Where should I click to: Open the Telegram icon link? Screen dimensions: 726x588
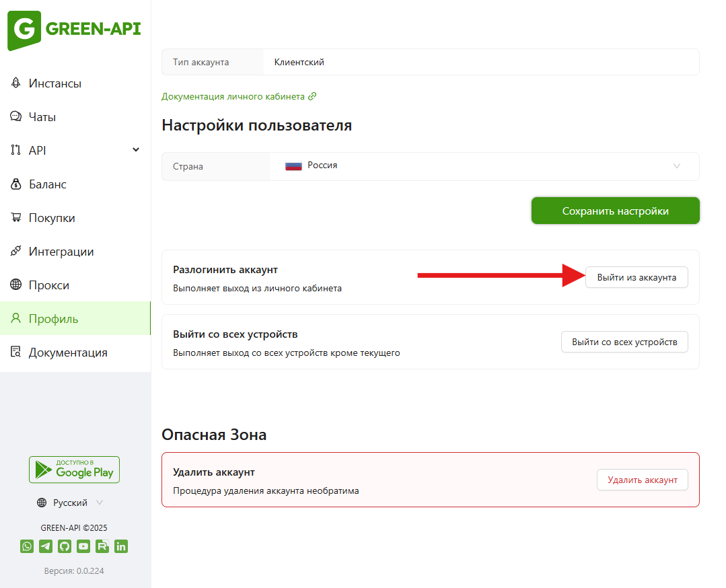46,546
